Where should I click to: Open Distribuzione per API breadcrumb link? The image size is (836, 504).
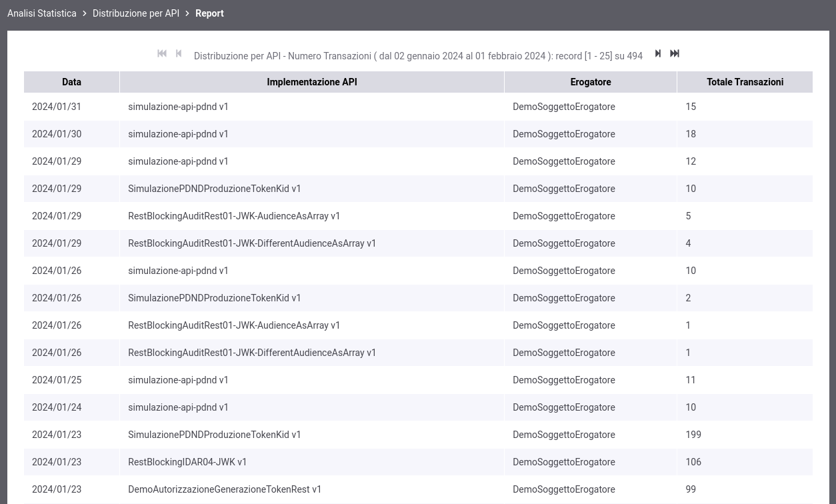click(x=136, y=13)
